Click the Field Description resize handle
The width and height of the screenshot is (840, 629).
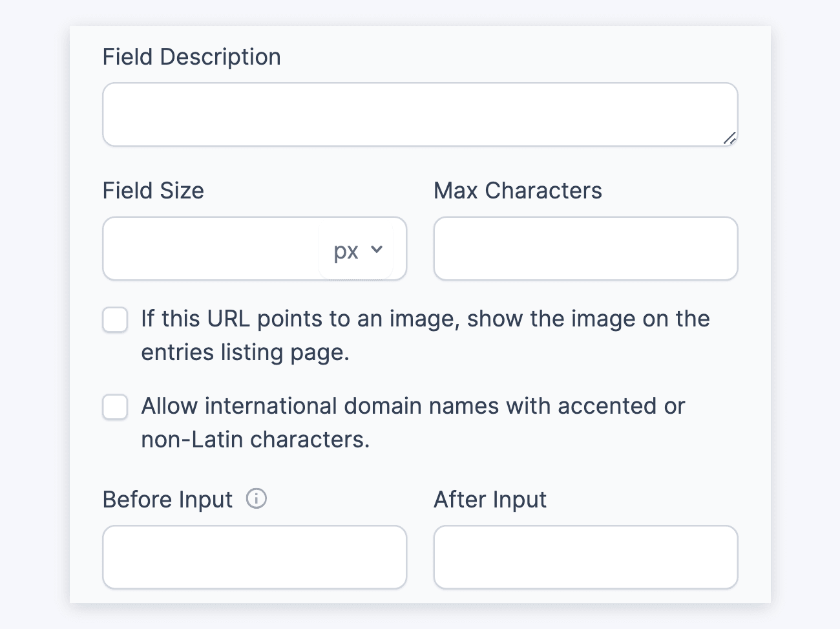tap(730, 138)
